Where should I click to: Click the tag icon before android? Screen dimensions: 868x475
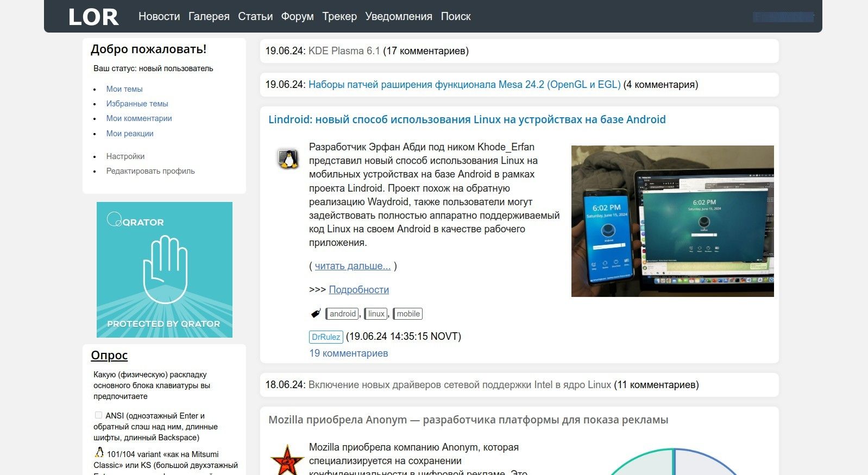316,313
